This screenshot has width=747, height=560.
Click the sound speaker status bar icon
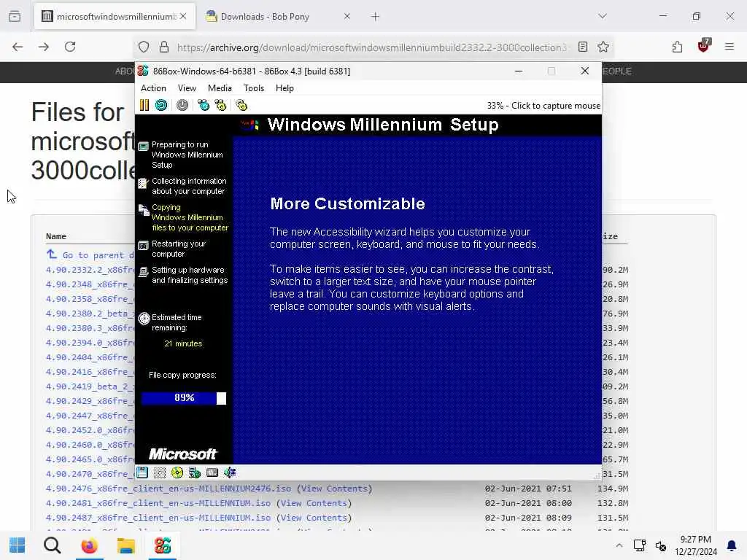[230, 472]
